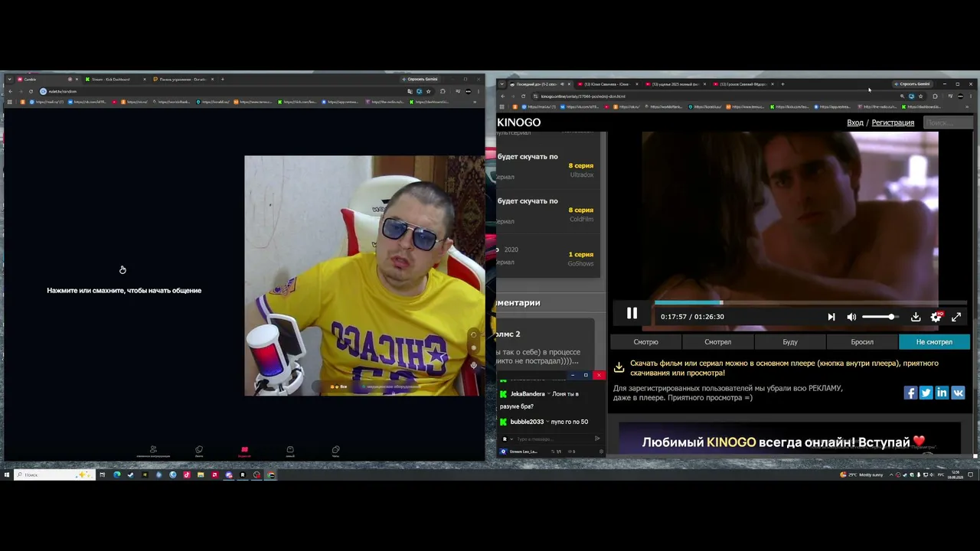
Task: Send the chat message with arrow icon
Action: [598, 439]
